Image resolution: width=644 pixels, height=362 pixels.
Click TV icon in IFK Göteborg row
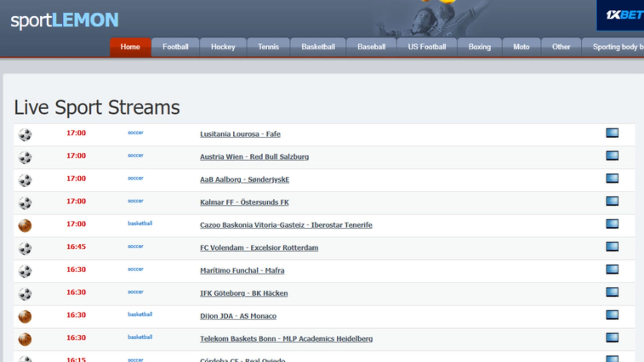click(612, 292)
